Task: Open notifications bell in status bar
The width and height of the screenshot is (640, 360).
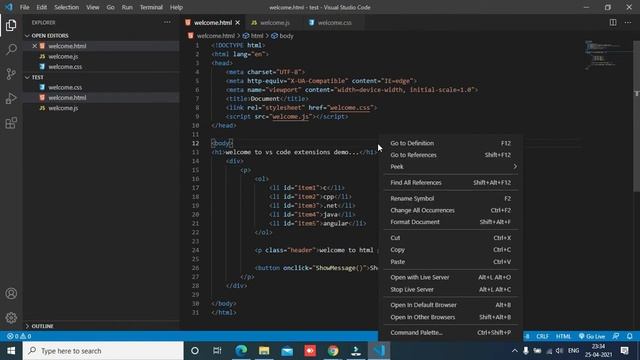Action: click(x=629, y=336)
